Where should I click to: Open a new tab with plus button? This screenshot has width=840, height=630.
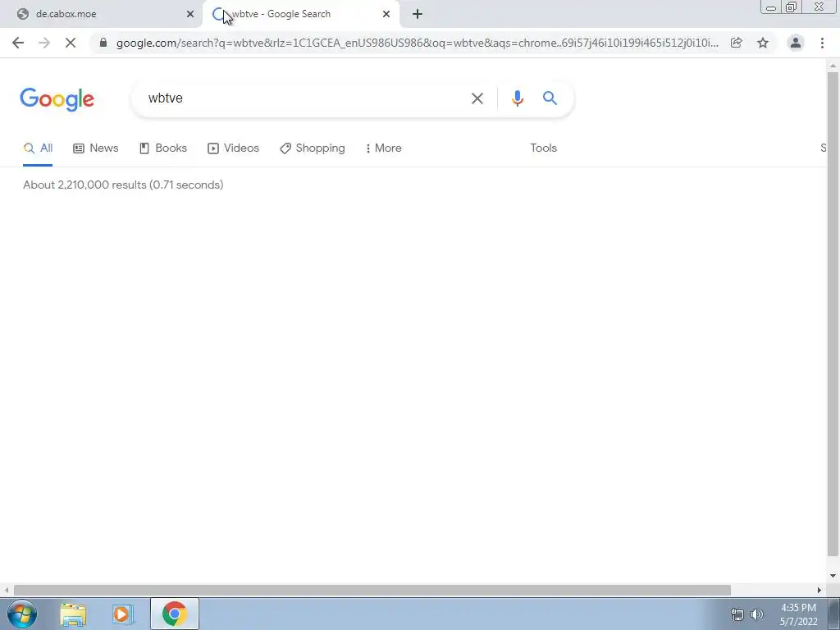418,14
